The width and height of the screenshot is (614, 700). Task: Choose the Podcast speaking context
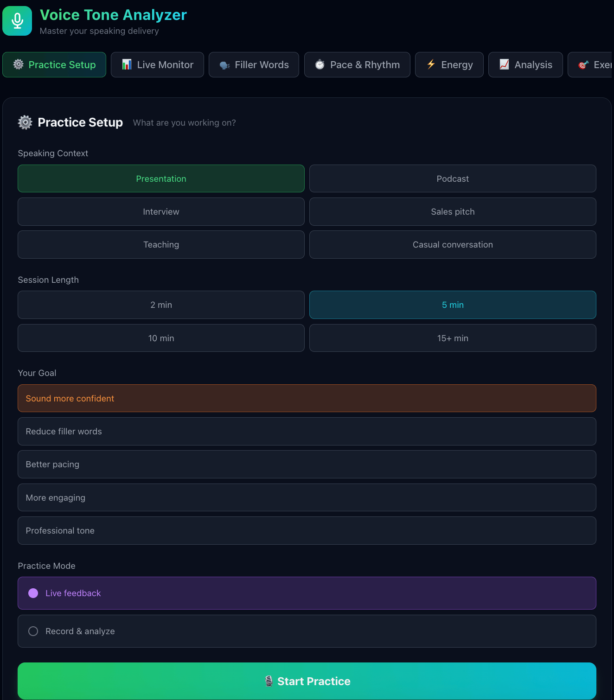point(453,178)
